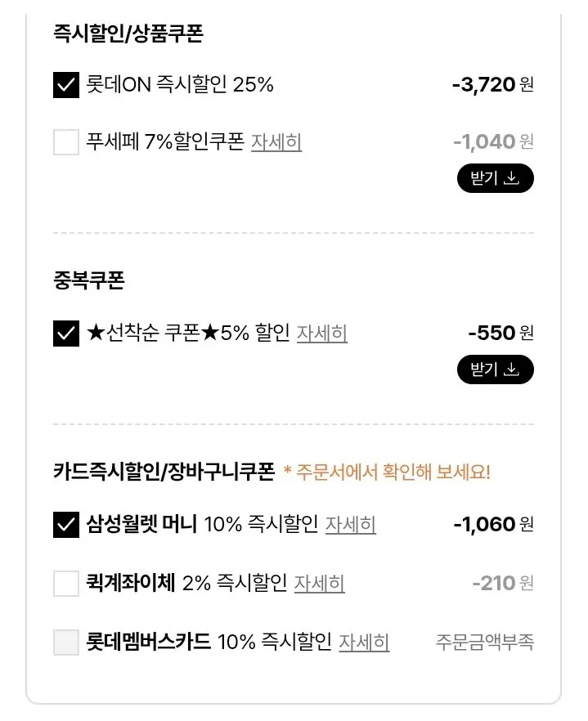Viewport: 588px width, 721px height.
Task: Click 자세히 next to 퀵계좌이체
Action: (x=320, y=584)
